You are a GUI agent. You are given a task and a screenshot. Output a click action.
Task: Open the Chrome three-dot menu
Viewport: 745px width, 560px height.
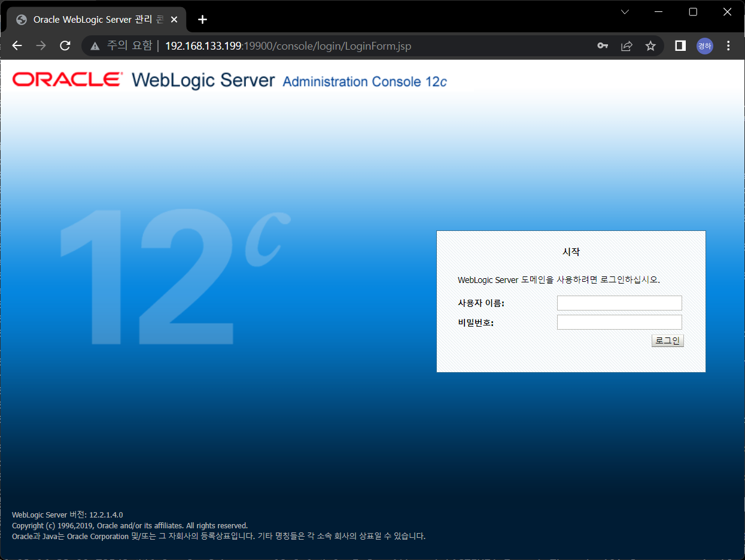click(728, 45)
